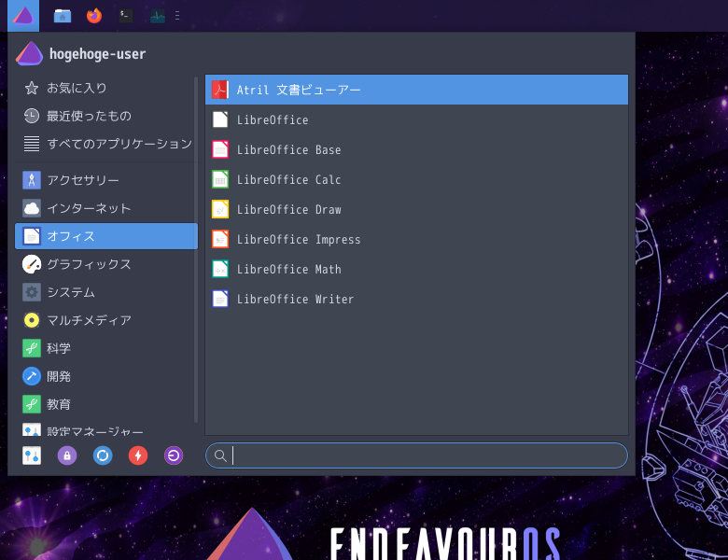The height and width of the screenshot is (560, 728).
Task: Launch LibreOffice start center icon
Action: pyautogui.click(x=220, y=119)
